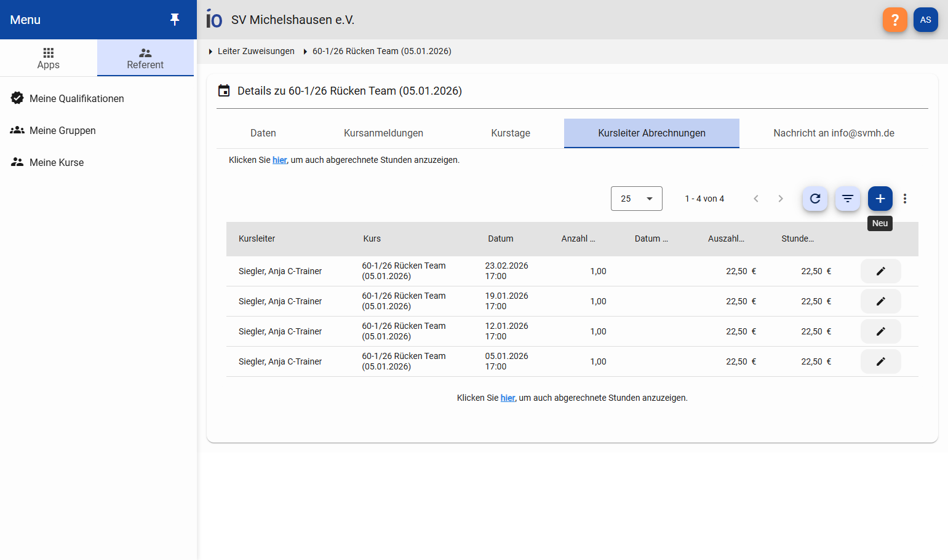
Task: Click the 60-1/26 Rücken Team breadcrumb
Action: click(x=381, y=51)
